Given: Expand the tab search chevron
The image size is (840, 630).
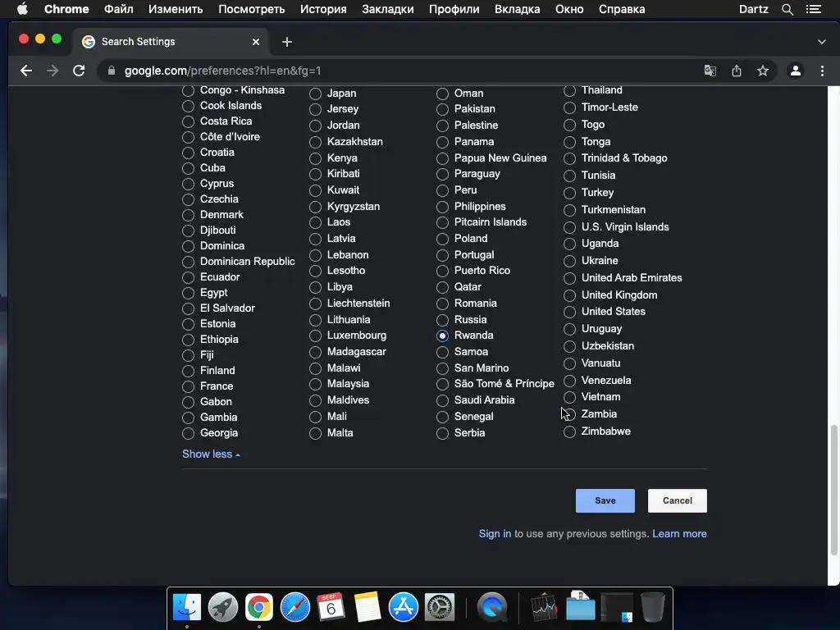Looking at the screenshot, I should click(x=821, y=42).
